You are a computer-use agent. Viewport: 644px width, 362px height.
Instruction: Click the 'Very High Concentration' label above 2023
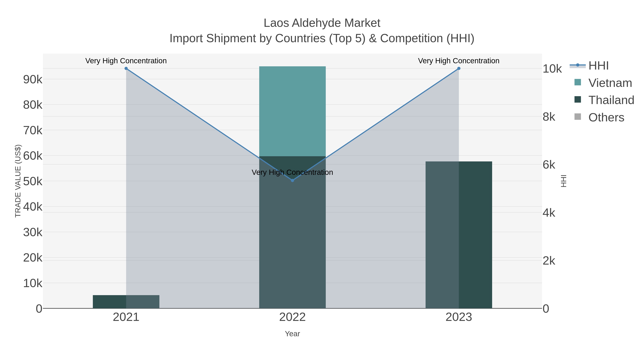(x=459, y=61)
